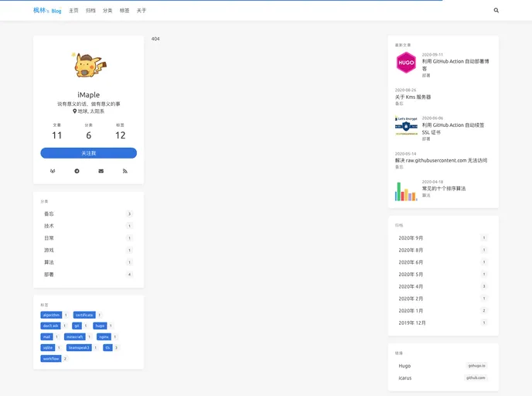Select the git tag
This screenshot has width=532, height=396.
[77, 326]
